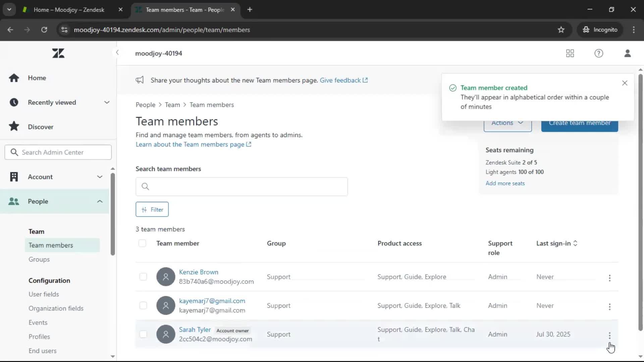
Task: Click the Incognito indicator button
Action: 600,30
